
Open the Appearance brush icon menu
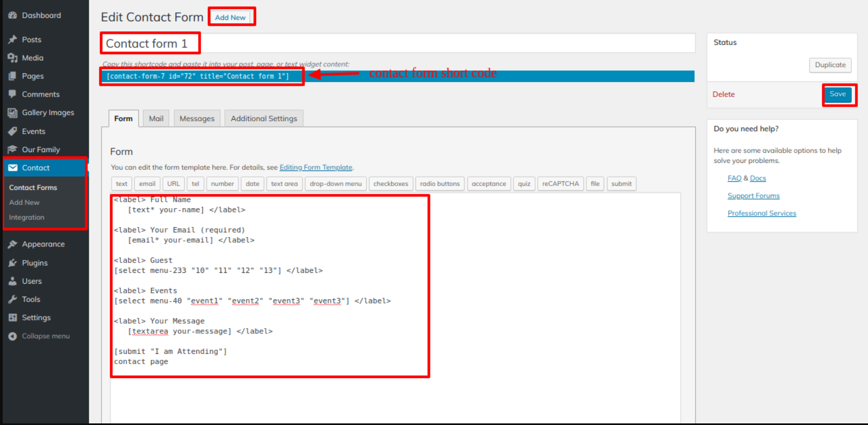click(x=12, y=244)
